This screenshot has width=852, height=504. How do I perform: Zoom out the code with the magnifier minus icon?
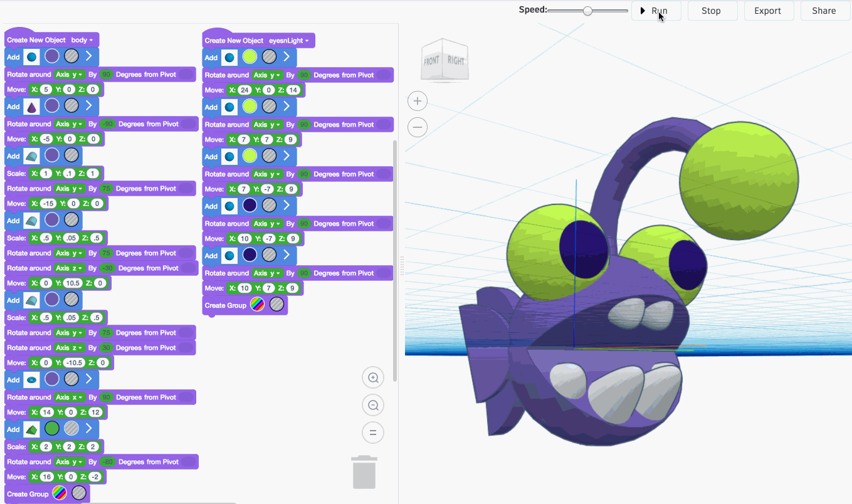pos(373,404)
